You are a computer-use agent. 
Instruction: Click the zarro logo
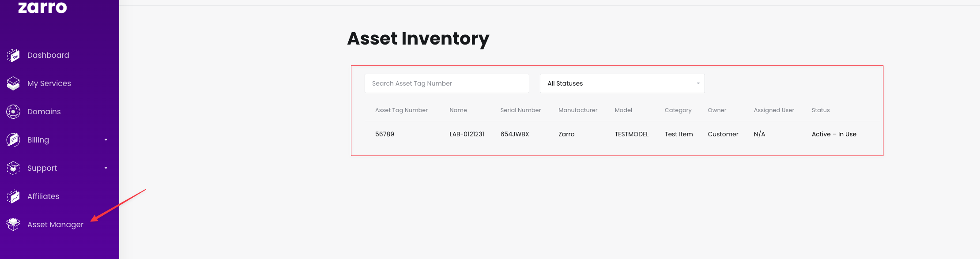[x=42, y=7]
